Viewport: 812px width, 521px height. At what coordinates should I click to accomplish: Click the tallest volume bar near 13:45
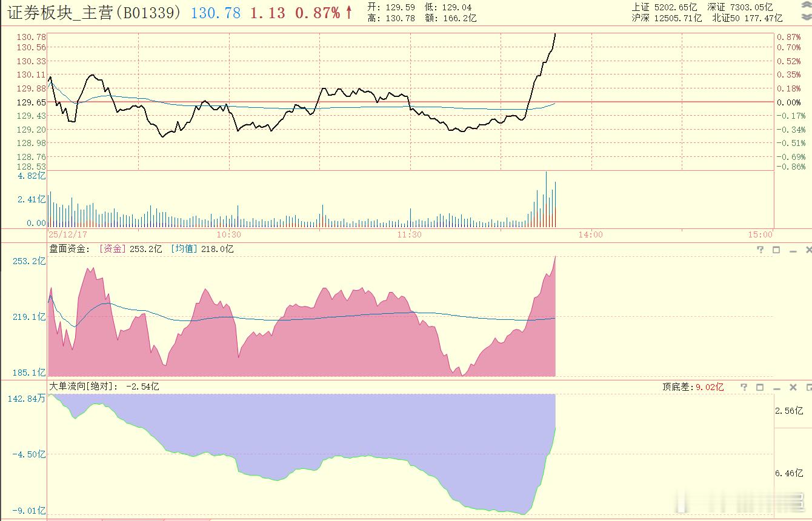(546, 199)
